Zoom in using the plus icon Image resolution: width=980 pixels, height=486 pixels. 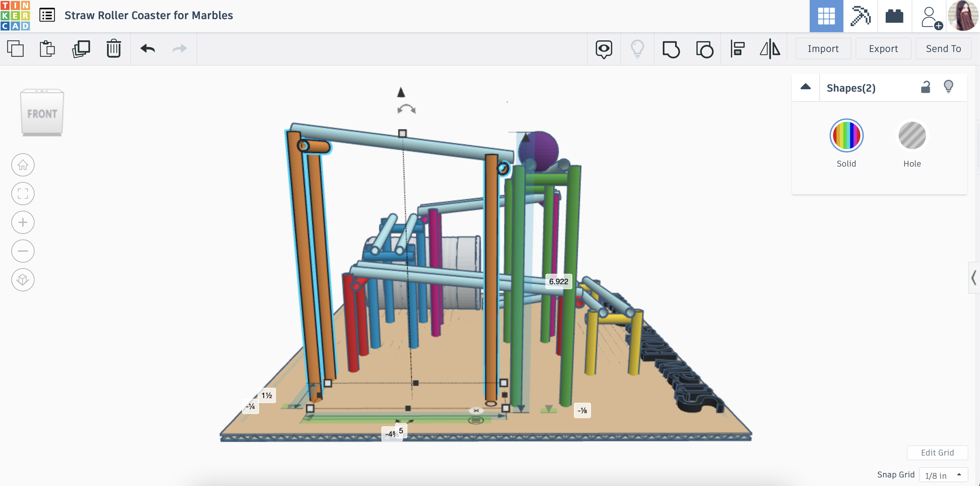23,222
